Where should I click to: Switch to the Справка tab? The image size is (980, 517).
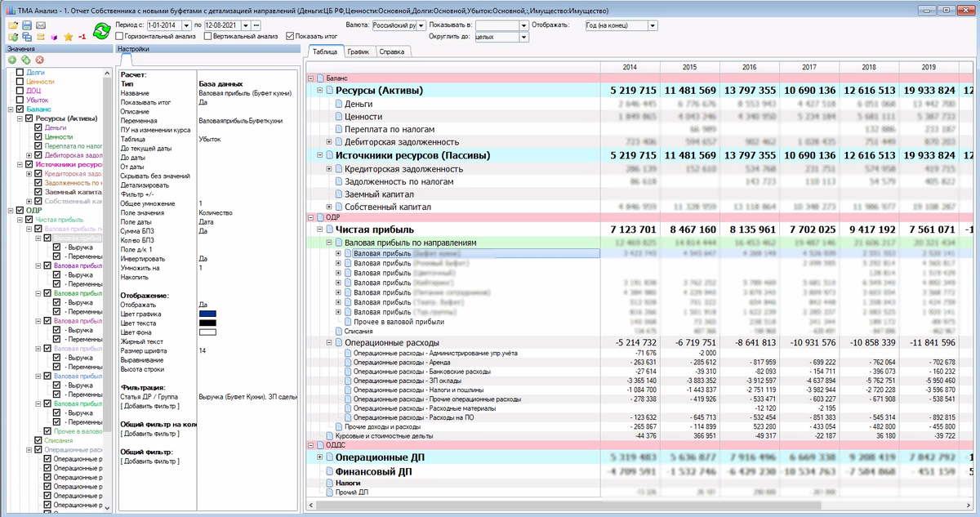point(392,51)
